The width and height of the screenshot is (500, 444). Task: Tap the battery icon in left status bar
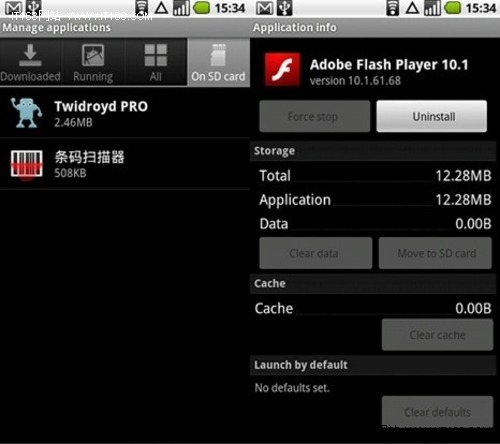202,8
